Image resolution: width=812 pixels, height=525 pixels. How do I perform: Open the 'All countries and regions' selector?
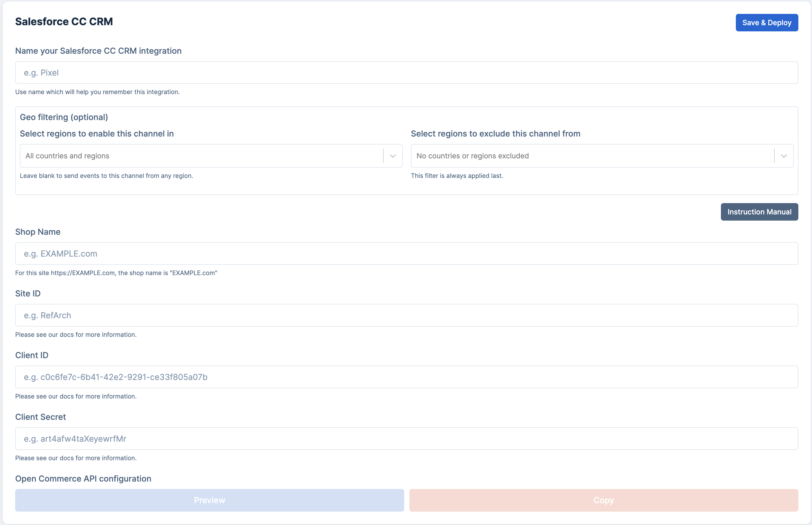click(x=201, y=156)
